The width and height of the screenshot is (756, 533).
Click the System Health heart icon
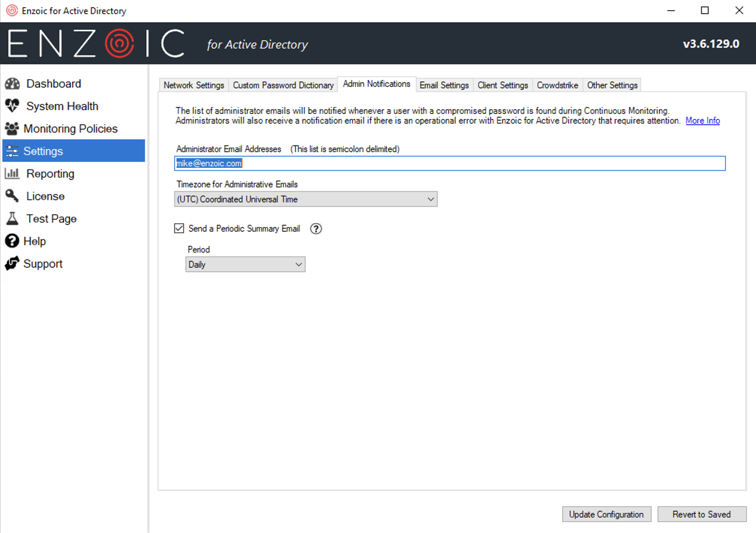click(12, 106)
